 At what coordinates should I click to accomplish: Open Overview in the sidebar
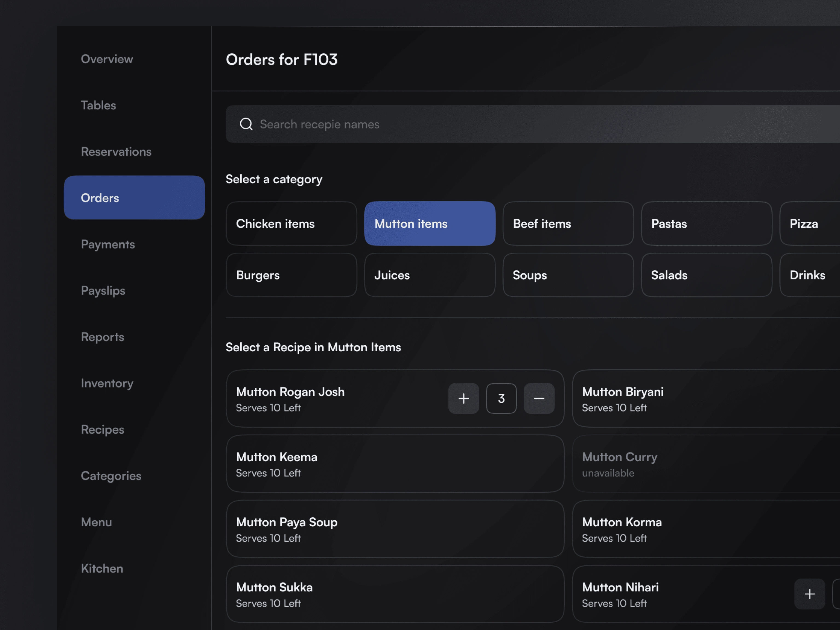coord(107,59)
